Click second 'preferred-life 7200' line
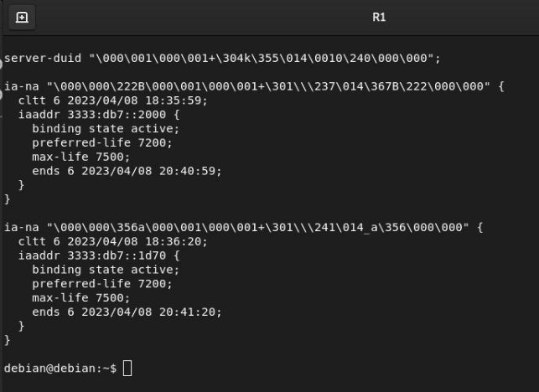 coord(102,283)
